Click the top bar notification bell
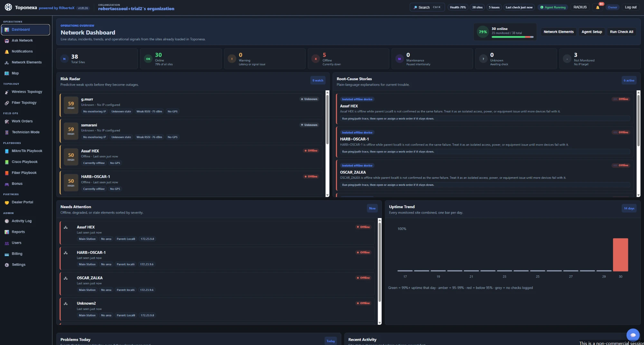Viewport: 644px width, 345px height. pyautogui.click(x=598, y=7)
